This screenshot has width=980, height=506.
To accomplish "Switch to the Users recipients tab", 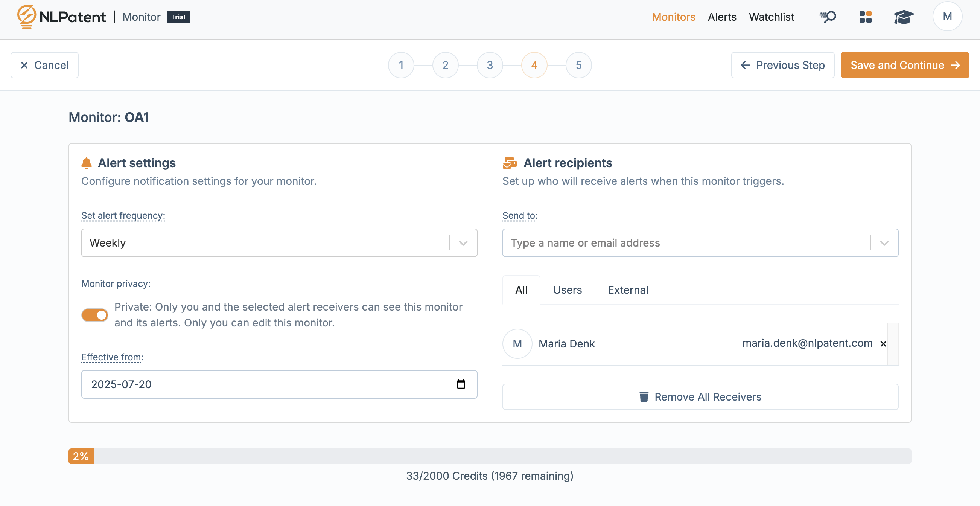I will (567, 290).
